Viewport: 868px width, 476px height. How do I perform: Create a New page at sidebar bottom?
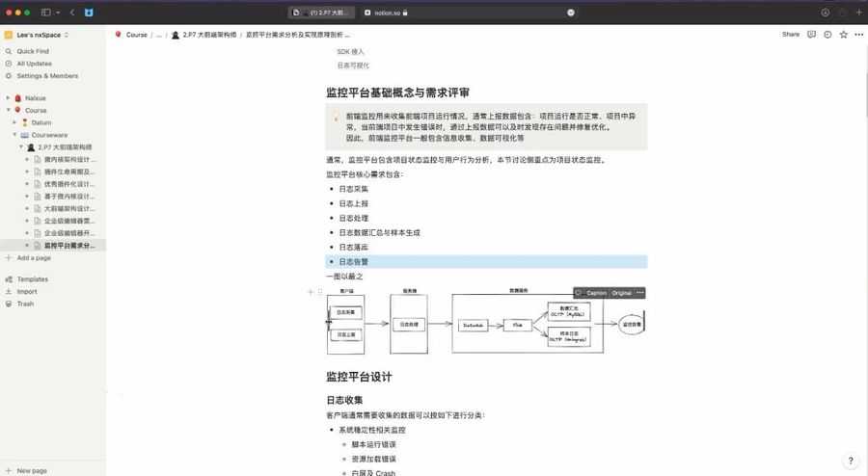(x=32, y=470)
